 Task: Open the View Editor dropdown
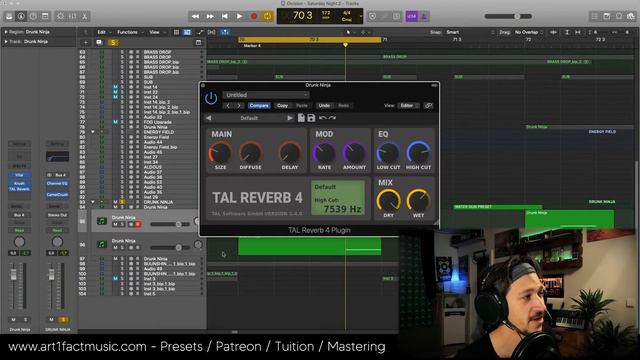[409, 106]
